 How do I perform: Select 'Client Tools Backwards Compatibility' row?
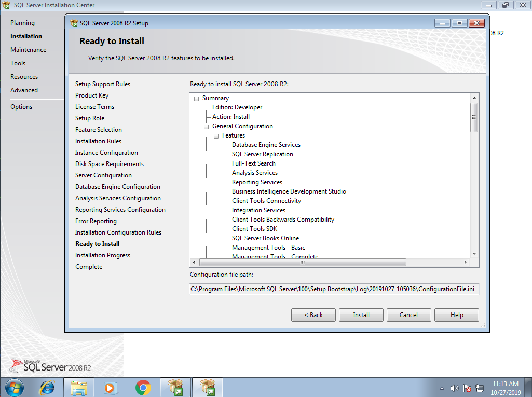(x=283, y=220)
